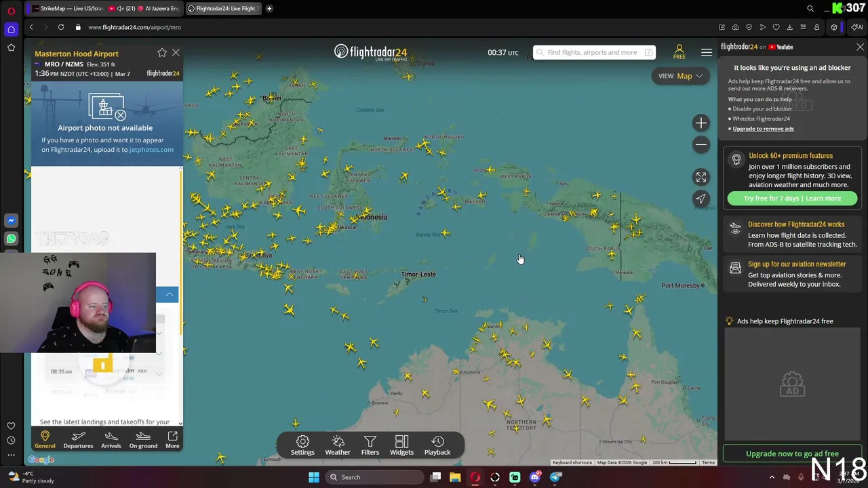Click Try free for 7 days button
Viewport: 868px width, 488px height.
[x=792, y=199]
